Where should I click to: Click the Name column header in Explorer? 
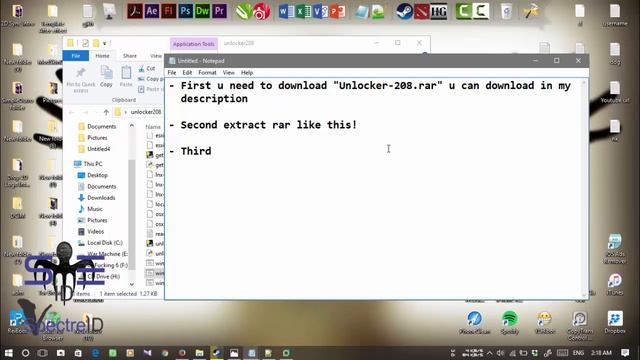click(153, 127)
